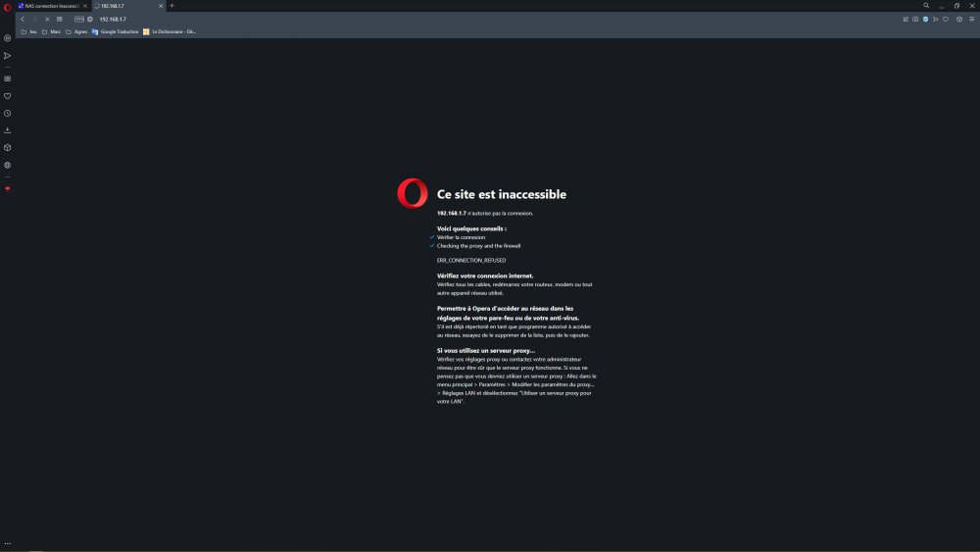The height and width of the screenshot is (552, 980).
Task: Switch to the NAS connection inaccessible tab
Action: [53, 6]
